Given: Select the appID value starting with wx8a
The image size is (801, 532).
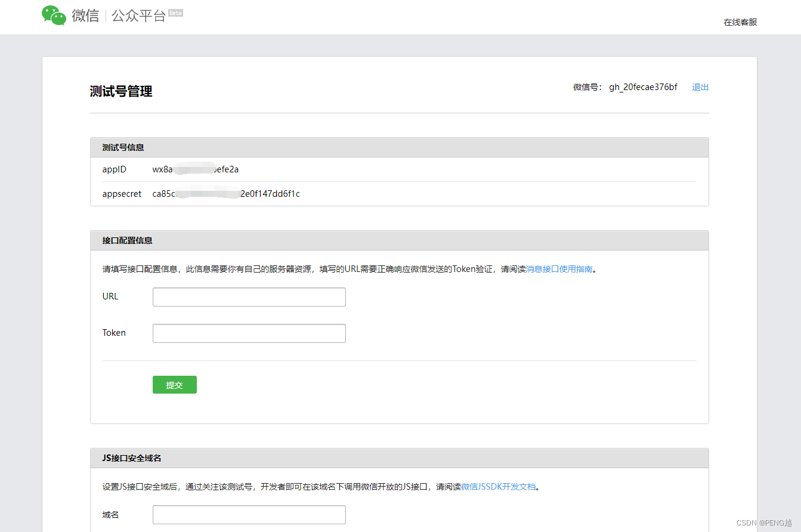Looking at the screenshot, I should point(196,169).
